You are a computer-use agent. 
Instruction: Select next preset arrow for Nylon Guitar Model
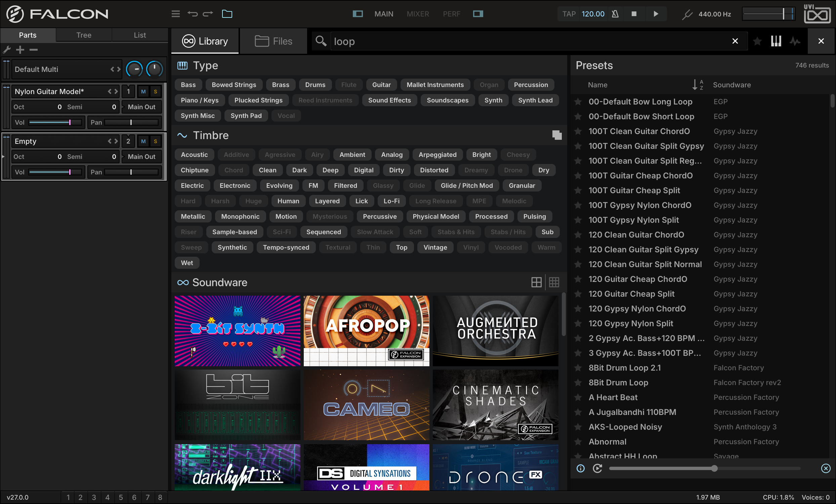[116, 92]
